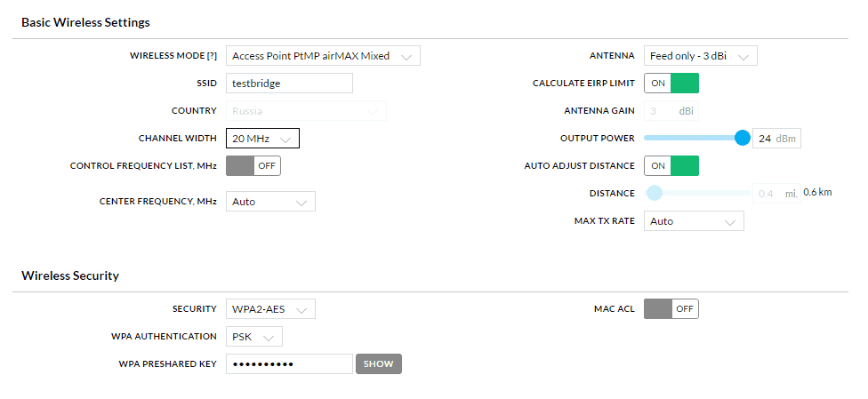
Task: Click the WPA Preshared Key field
Action: point(289,364)
